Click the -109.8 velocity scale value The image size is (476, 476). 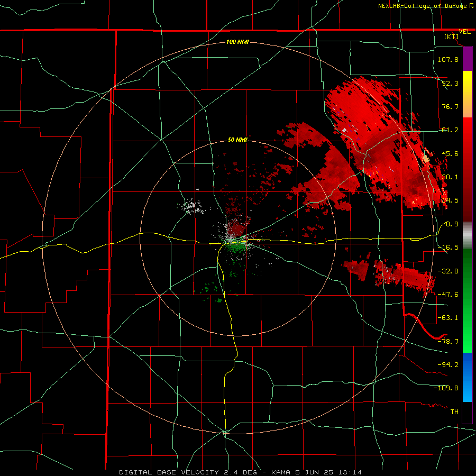click(446, 388)
